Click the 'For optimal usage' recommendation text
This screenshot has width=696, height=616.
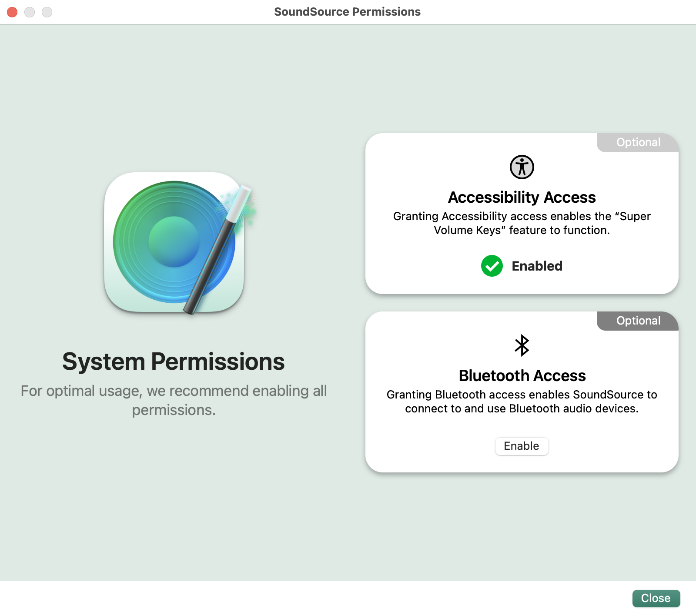(x=174, y=400)
